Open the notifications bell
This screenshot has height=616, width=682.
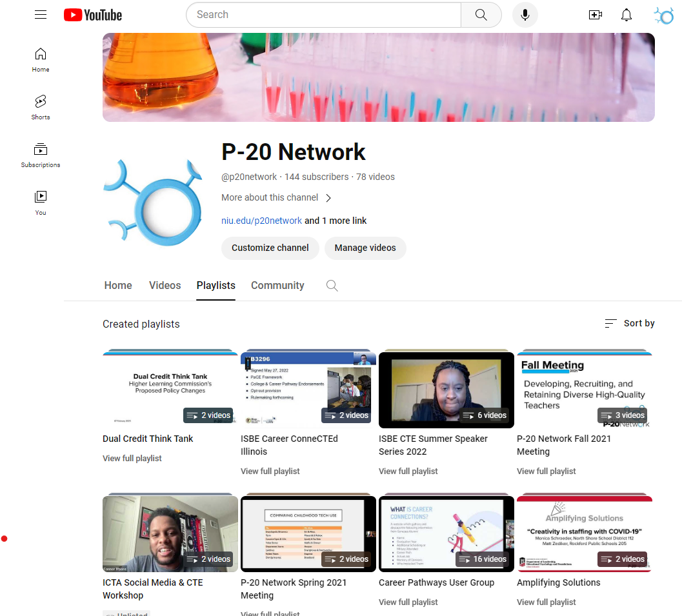(626, 15)
